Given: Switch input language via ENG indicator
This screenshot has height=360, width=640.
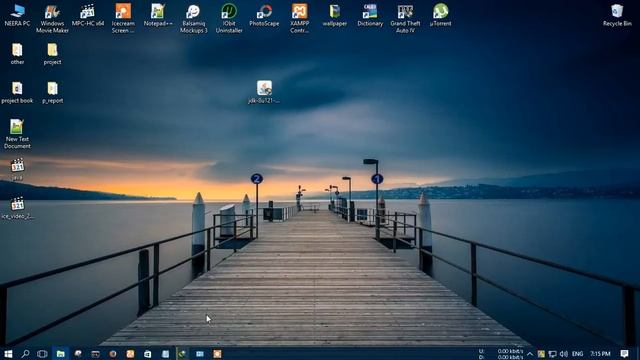Looking at the screenshot, I should (577, 353).
